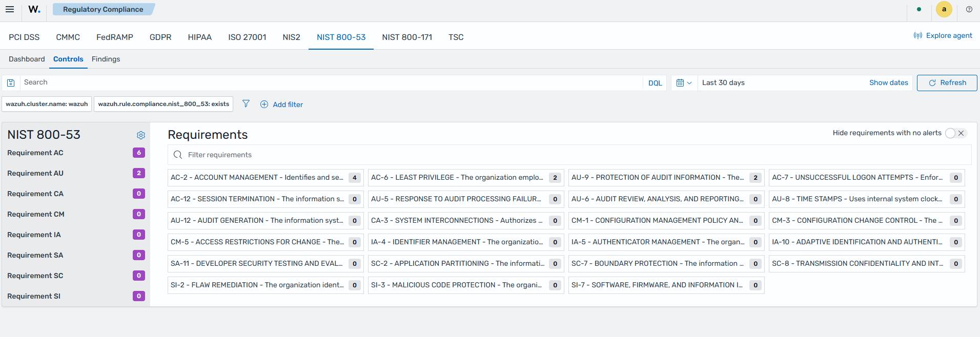Open AU-12 AUDIT GENERATION requirement

pos(266,221)
